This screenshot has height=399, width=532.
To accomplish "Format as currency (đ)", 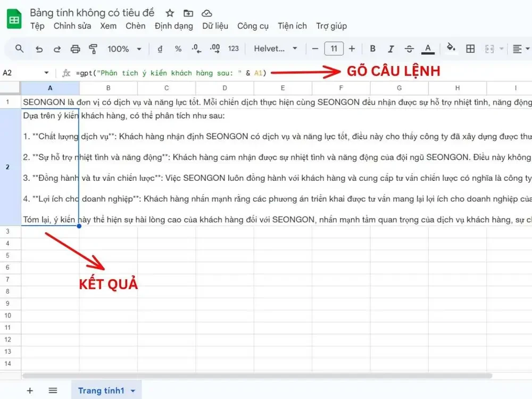I will coord(160,49).
